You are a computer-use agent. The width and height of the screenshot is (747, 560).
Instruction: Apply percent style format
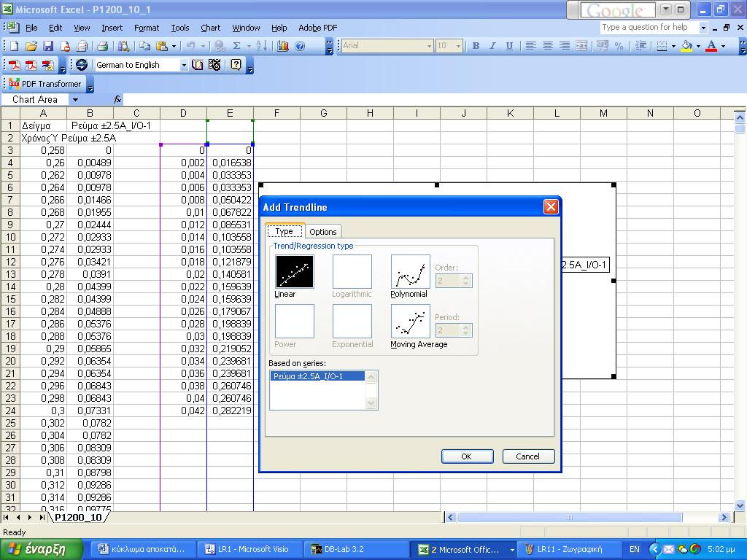coord(619,46)
